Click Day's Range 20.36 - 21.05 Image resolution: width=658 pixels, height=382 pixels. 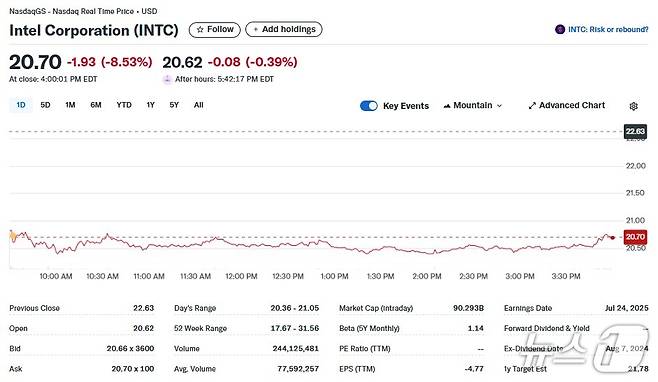pyautogui.click(x=295, y=308)
